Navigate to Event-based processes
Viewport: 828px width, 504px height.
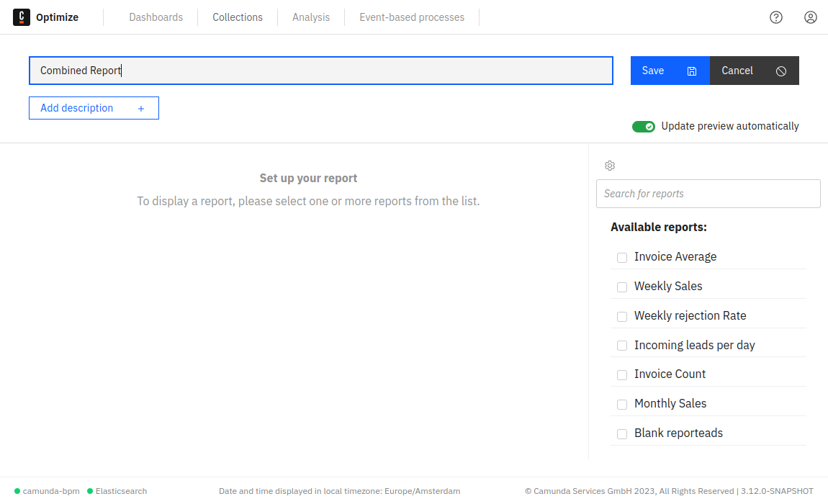[411, 17]
